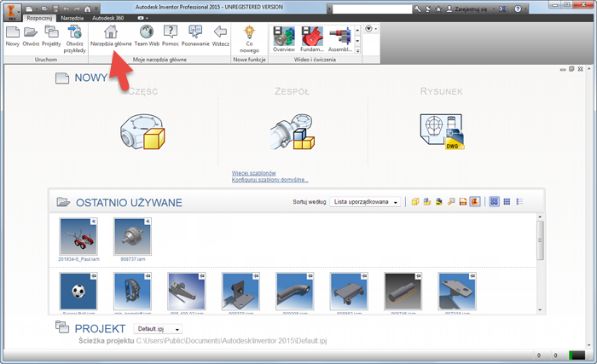Open 201934-S_Paul.iam thumbnail
The image size is (597, 364).
(x=78, y=236)
